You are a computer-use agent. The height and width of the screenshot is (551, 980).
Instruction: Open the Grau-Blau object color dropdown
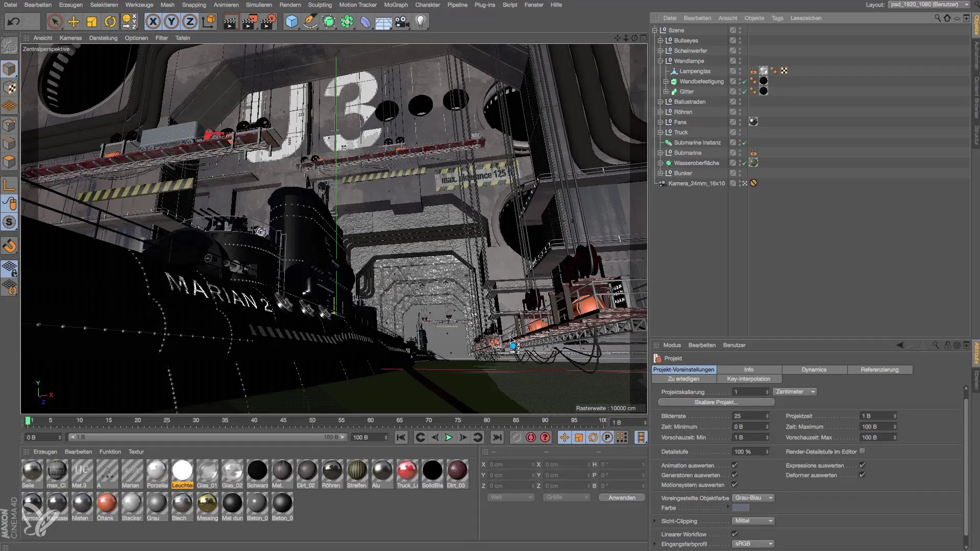tap(753, 497)
